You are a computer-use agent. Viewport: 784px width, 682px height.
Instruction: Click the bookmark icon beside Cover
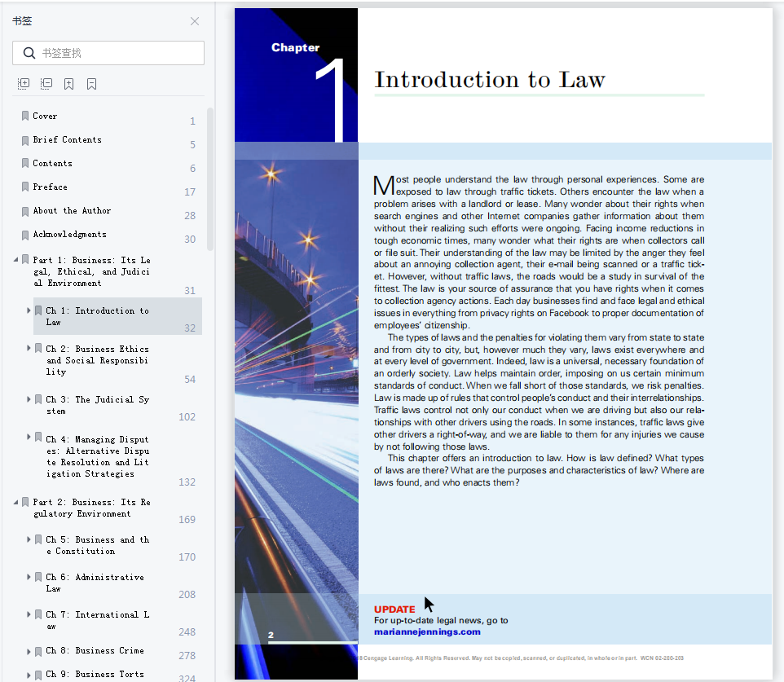pos(25,116)
